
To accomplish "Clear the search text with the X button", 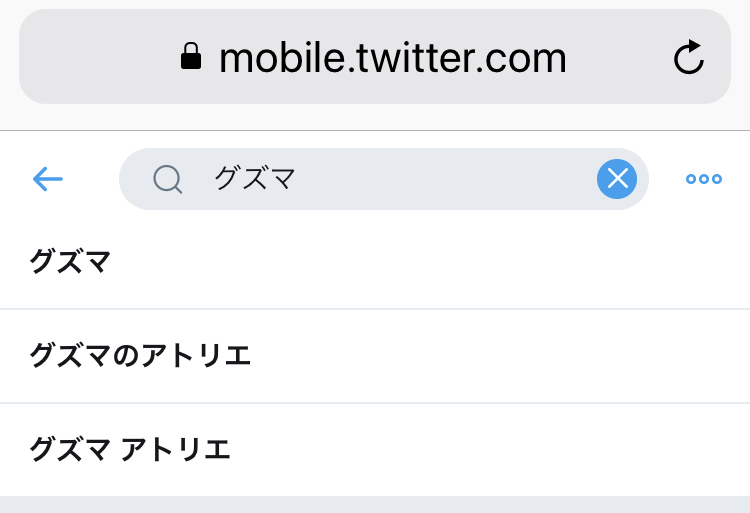I will click(617, 179).
